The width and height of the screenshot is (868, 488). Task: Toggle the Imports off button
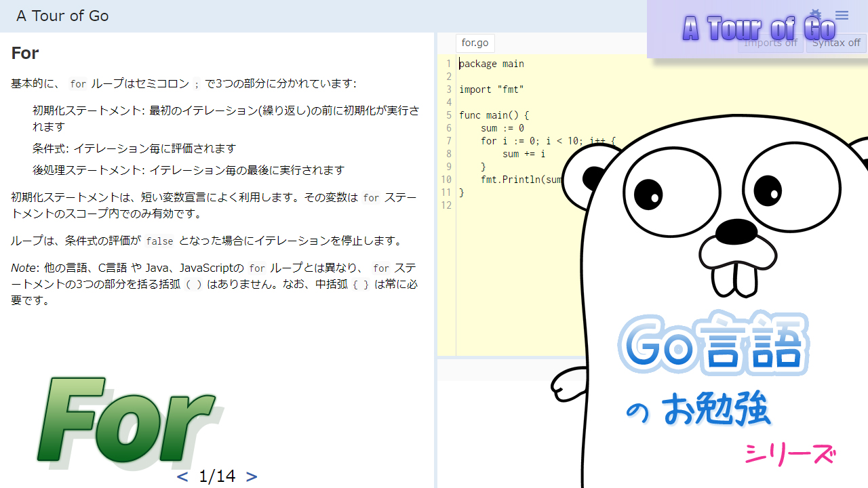[770, 43]
